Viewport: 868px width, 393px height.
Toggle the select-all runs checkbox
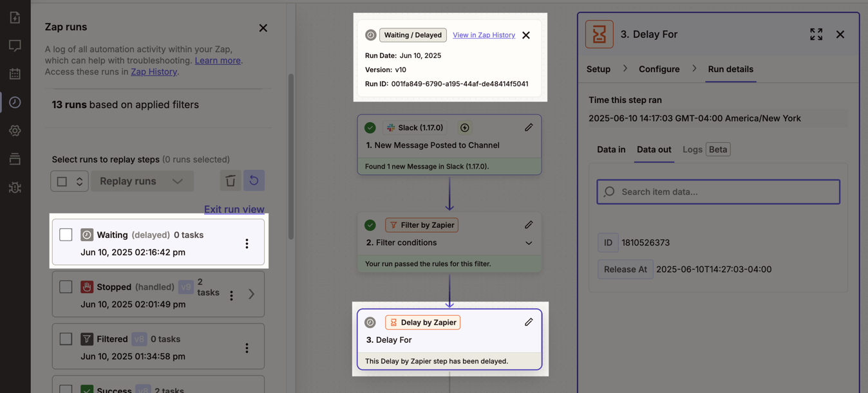[x=62, y=181]
